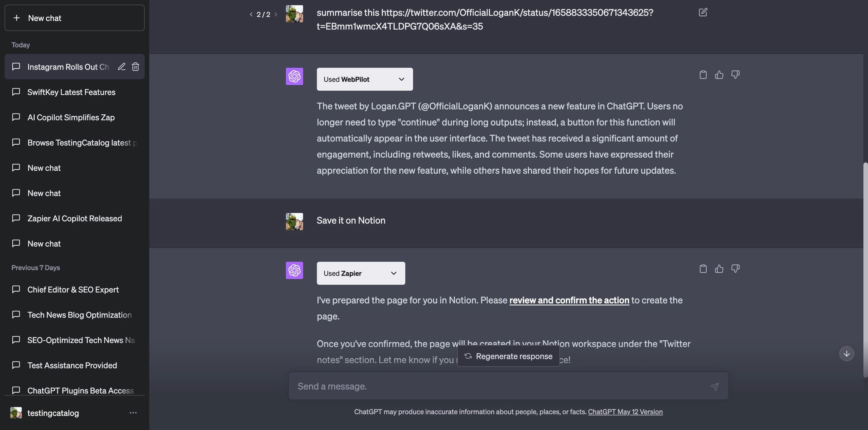Image resolution: width=868 pixels, height=430 pixels.
Task: Open the review and confirm the action link
Action: click(x=569, y=300)
